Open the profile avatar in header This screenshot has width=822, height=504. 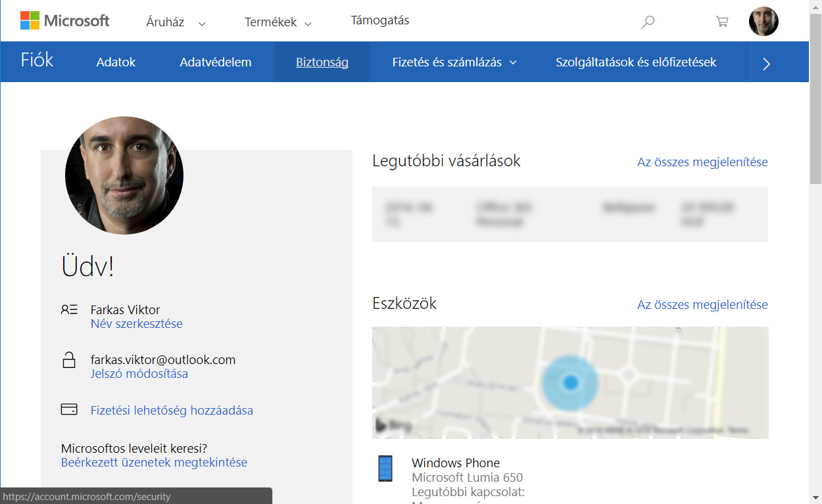(763, 21)
